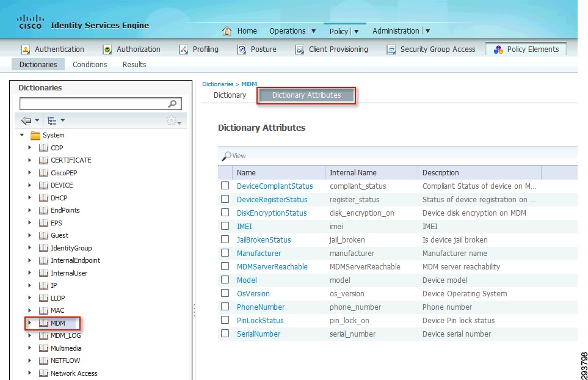Click the CDP dictionary book icon

43,147
